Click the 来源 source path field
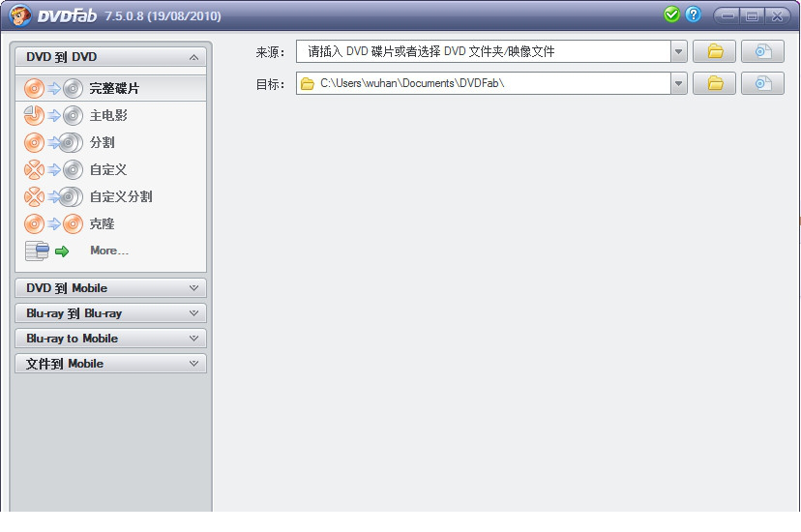The image size is (801, 532). click(484, 51)
